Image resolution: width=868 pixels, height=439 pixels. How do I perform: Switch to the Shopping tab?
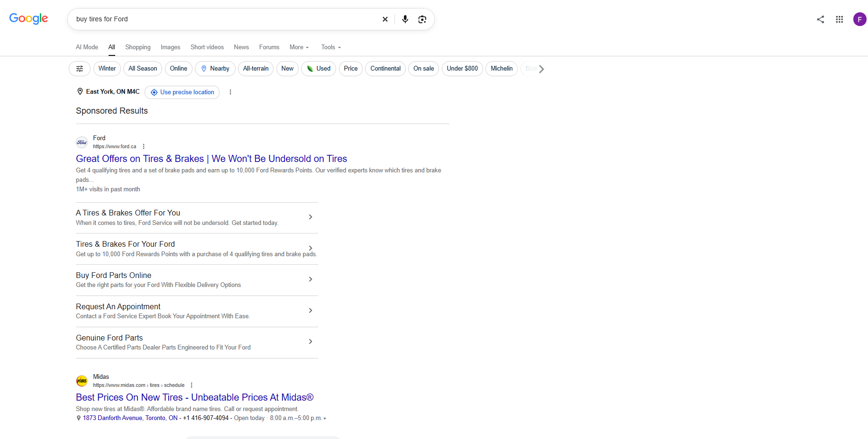pos(138,47)
